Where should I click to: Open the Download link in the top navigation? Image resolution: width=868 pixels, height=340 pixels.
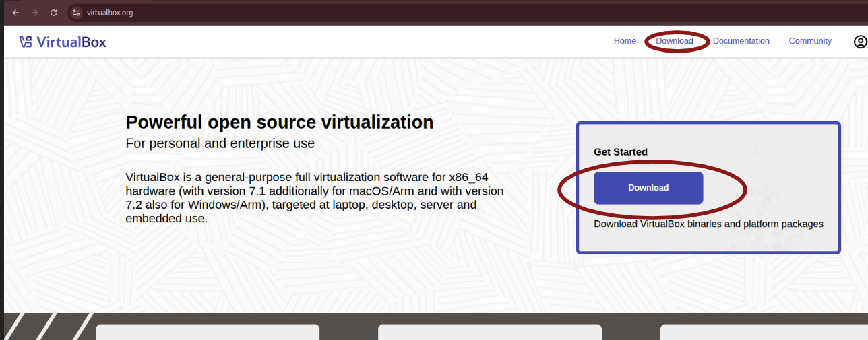click(x=674, y=41)
